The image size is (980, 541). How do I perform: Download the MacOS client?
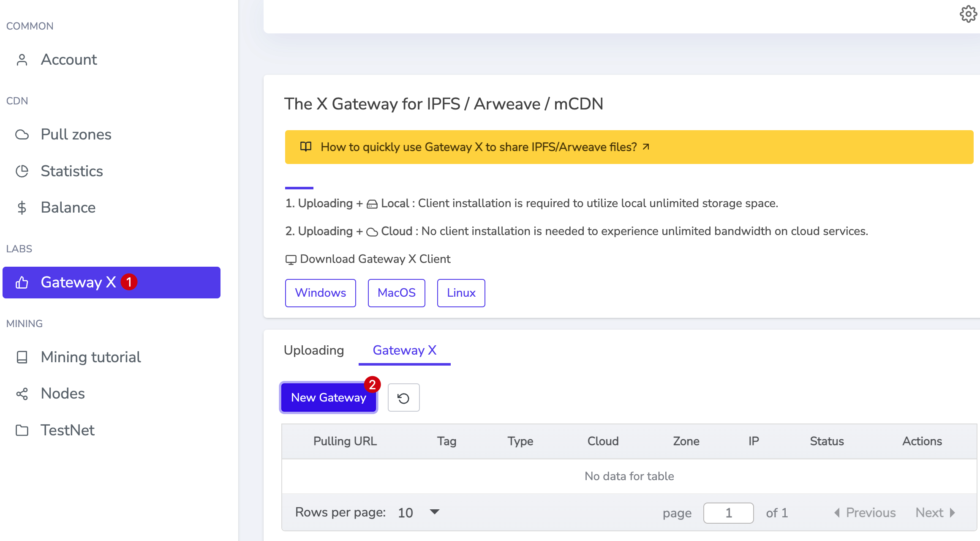coord(397,293)
